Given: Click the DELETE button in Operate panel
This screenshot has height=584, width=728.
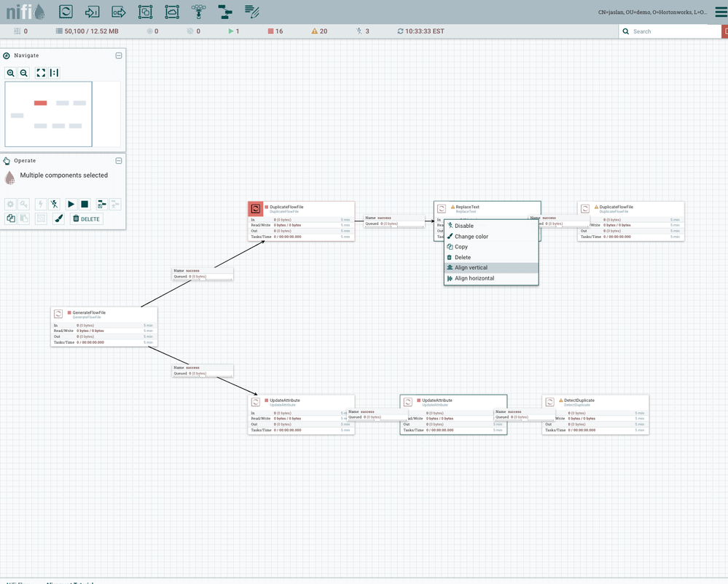Looking at the screenshot, I should click(x=86, y=218).
